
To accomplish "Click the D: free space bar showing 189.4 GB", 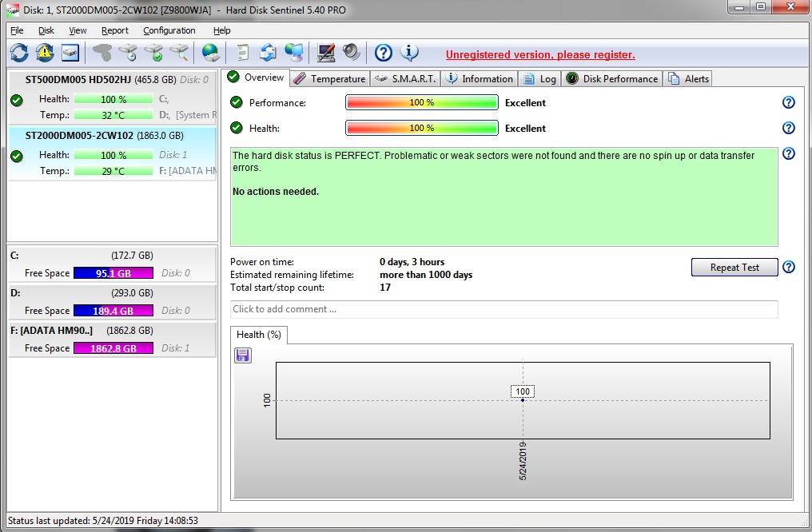I will tap(113, 311).
